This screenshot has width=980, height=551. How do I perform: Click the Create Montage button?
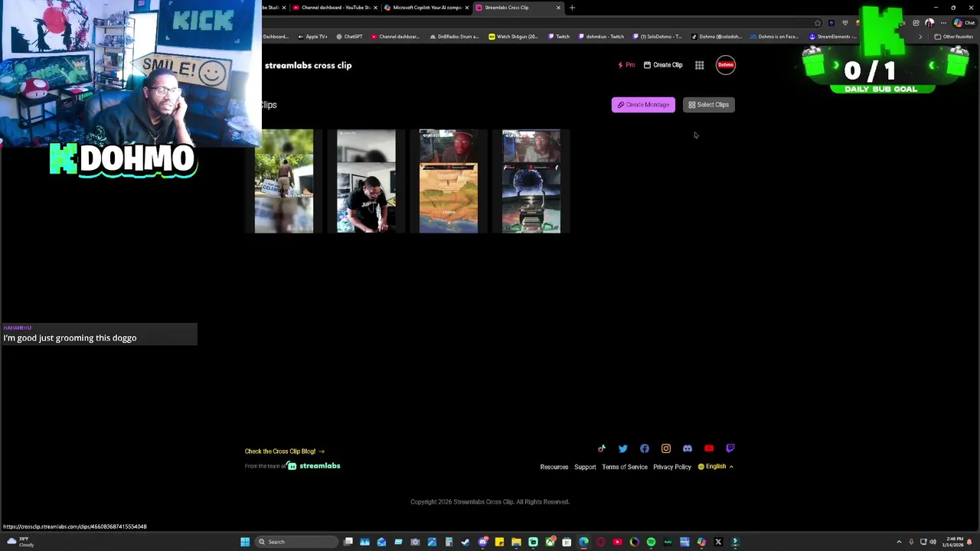tap(643, 105)
